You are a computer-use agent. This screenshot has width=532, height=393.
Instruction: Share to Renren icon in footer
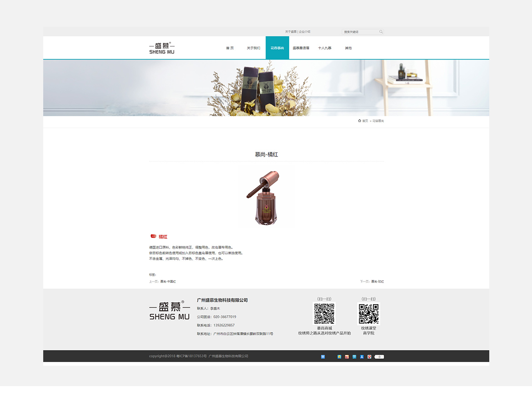point(362,357)
